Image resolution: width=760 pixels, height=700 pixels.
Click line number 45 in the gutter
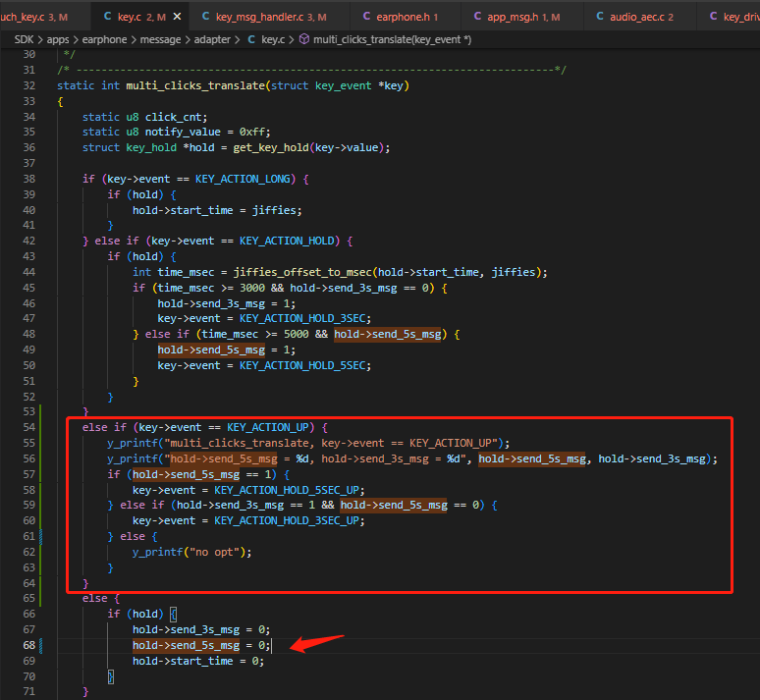[29, 288]
